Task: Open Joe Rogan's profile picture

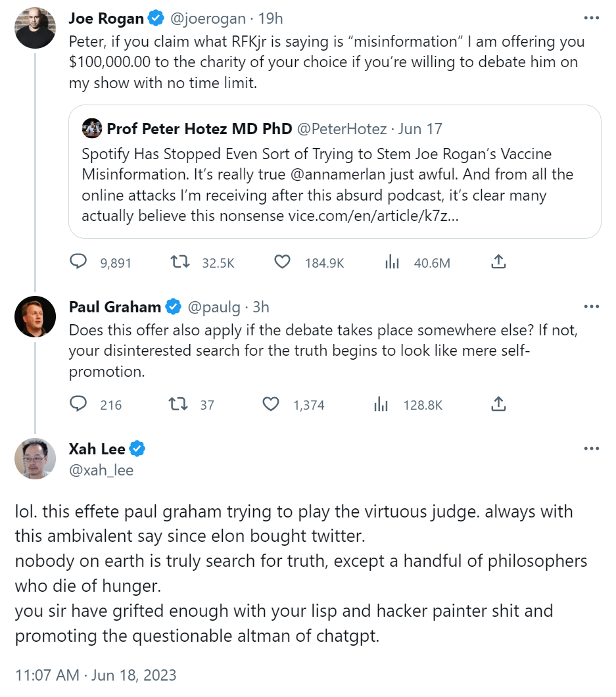Action: 35,28
